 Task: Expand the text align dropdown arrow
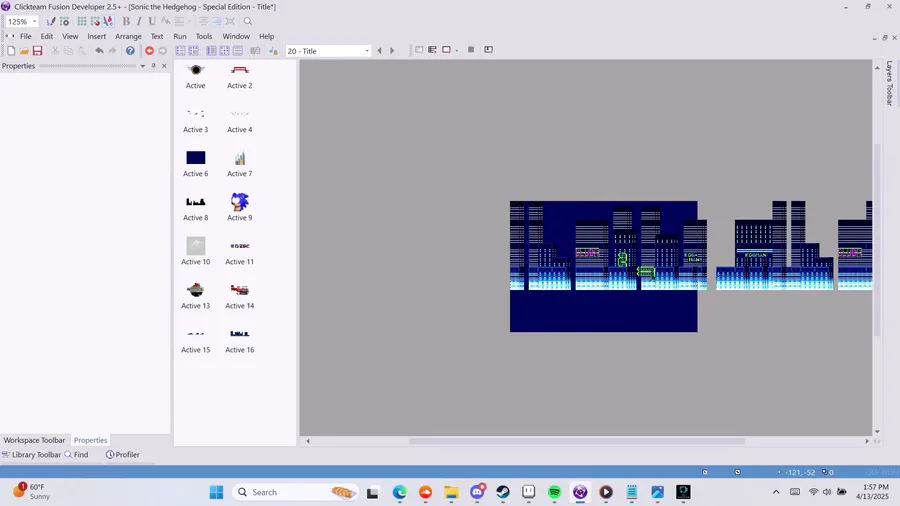click(189, 21)
